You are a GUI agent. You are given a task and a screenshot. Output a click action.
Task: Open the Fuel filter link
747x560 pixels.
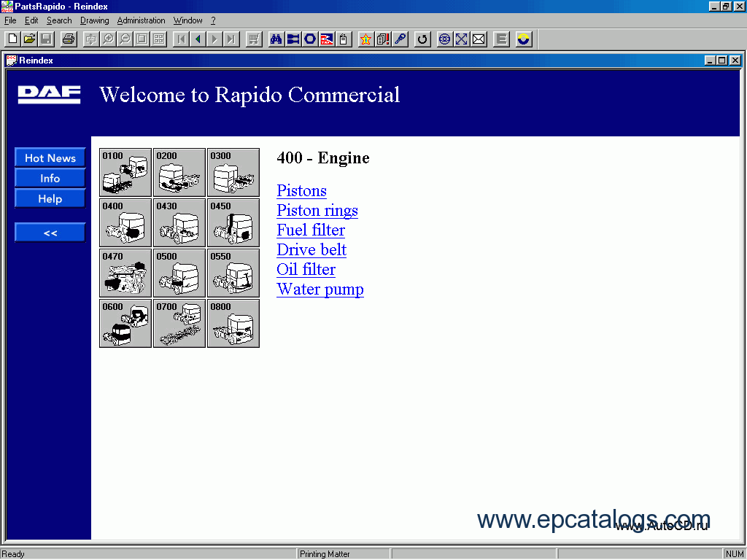click(311, 230)
